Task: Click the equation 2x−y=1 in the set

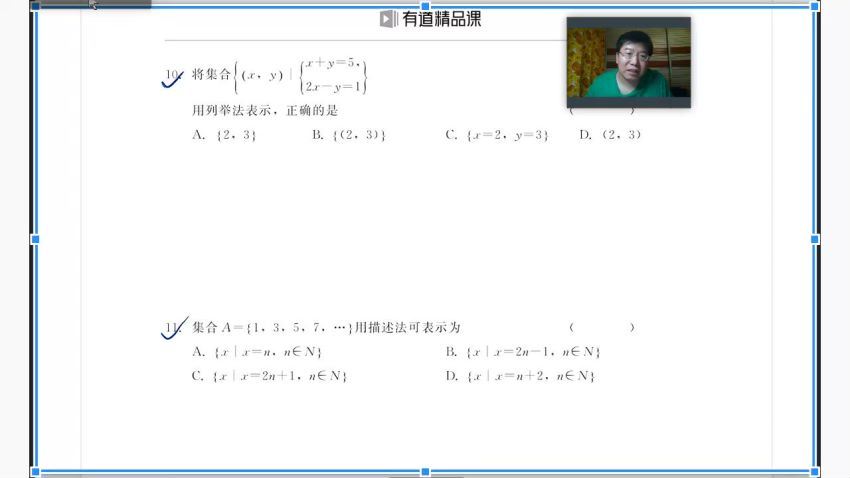Action: [x=332, y=87]
